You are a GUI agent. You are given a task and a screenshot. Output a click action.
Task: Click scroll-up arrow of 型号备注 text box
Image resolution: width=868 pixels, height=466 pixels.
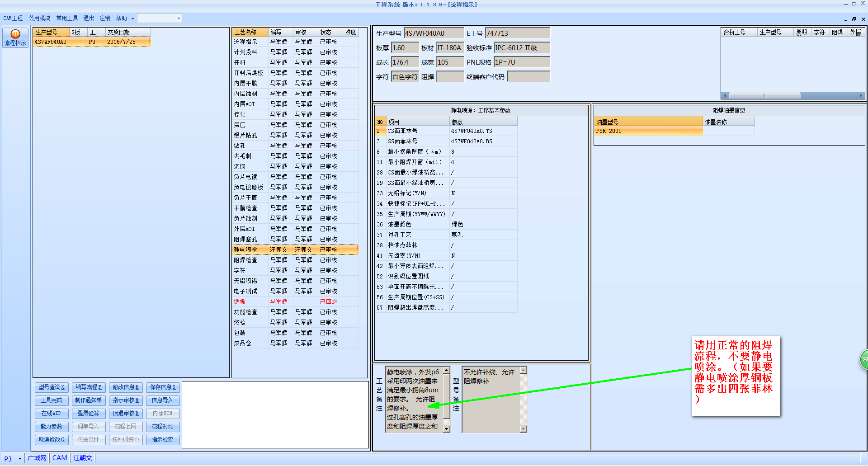pos(524,370)
